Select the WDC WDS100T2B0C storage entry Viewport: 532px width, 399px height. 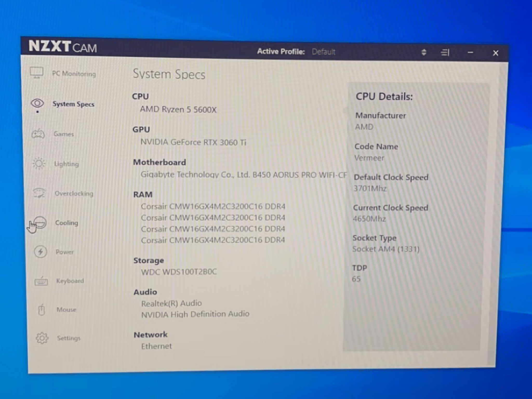[x=179, y=272]
